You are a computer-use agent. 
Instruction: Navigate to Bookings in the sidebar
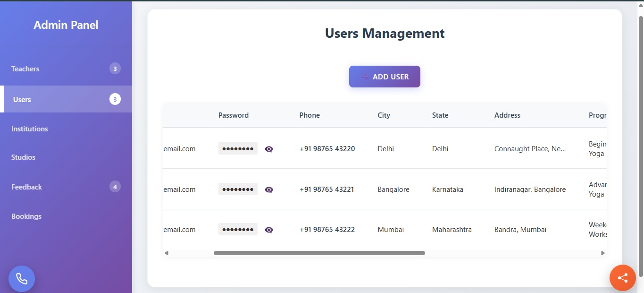coord(26,216)
